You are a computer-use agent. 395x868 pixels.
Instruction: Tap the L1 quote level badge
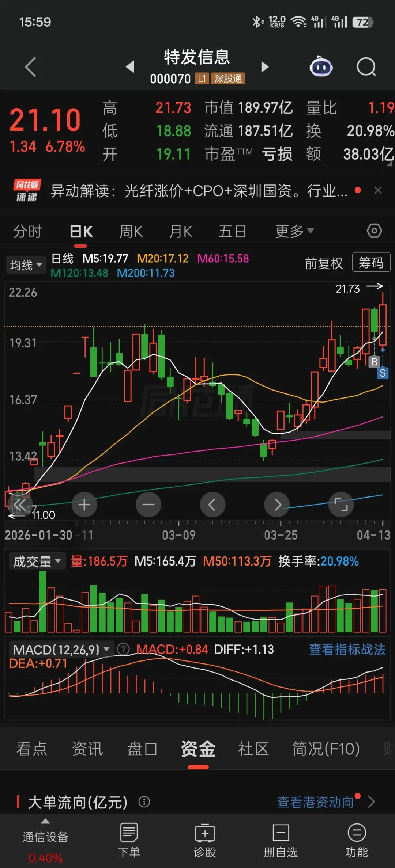click(202, 79)
